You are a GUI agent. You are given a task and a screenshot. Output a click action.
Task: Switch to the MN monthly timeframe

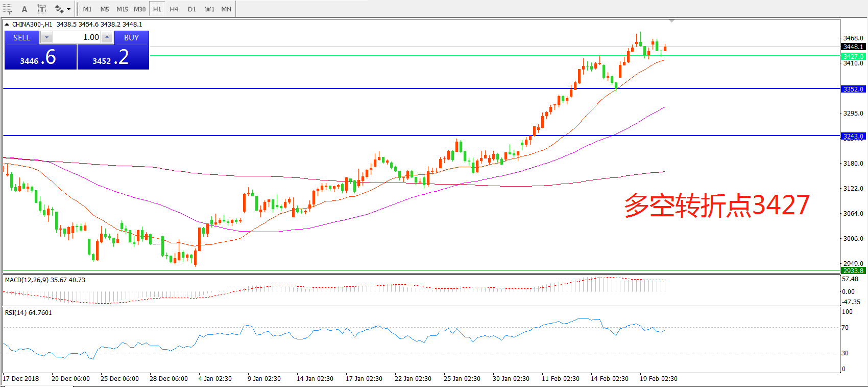pyautogui.click(x=226, y=9)
